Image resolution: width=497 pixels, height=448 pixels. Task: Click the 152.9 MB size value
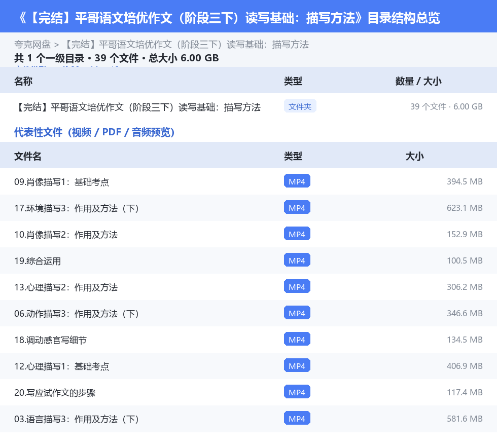click(465, 234)
